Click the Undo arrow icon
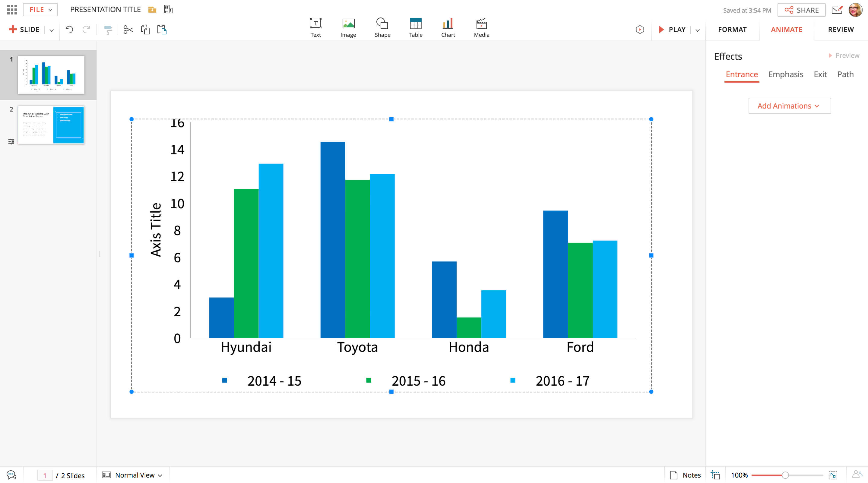 coord(69,30)
